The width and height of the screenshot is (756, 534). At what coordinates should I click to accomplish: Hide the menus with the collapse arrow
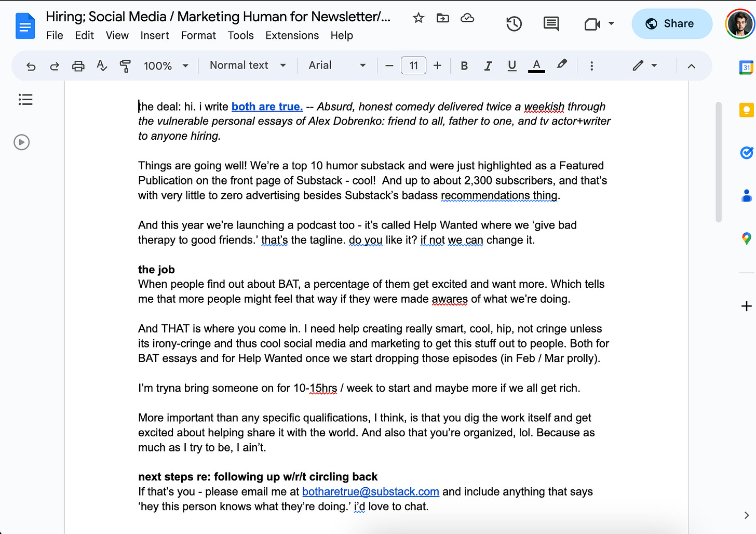pyautogui.click(x=691, y=66)
